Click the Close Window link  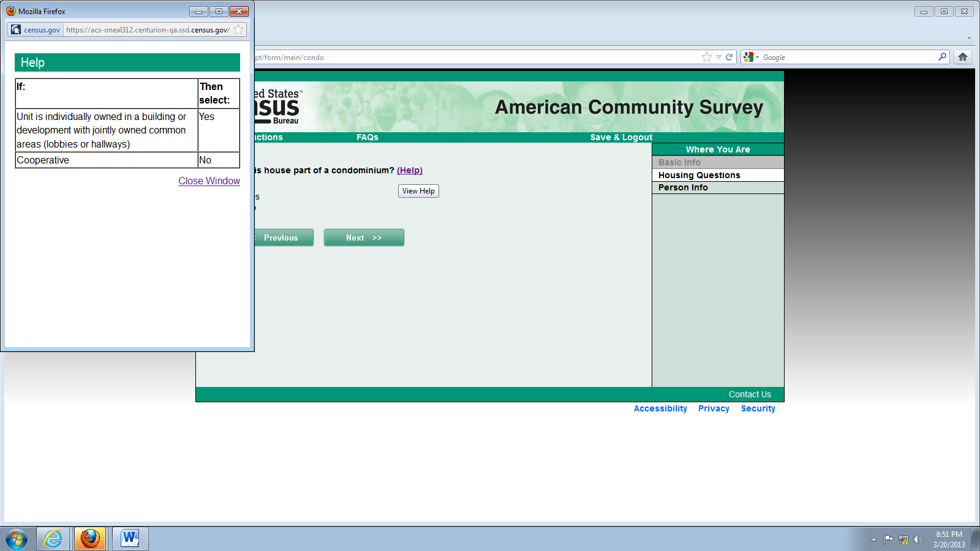pyautogui.click(x=209, y=181)
